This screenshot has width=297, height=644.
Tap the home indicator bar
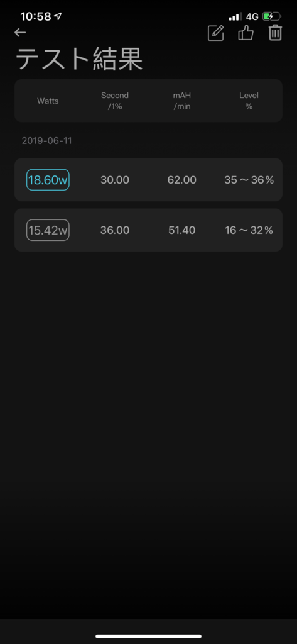pyautogui.click(x=148, y=636)
